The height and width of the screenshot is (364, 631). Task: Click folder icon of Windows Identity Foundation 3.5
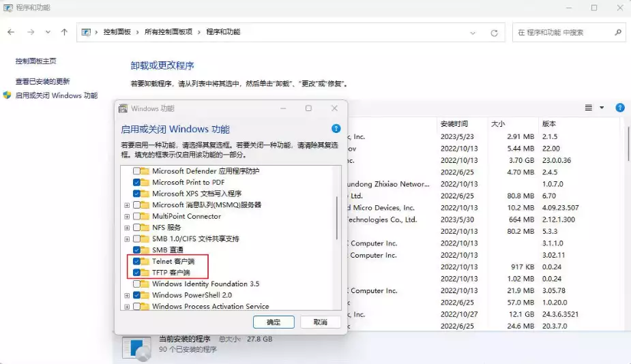[x=145, y=284]
